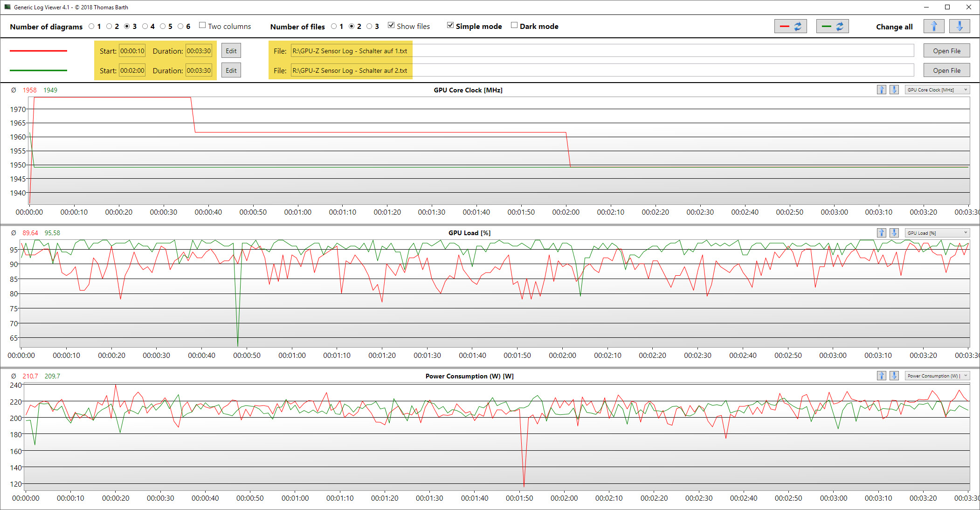Screen dimensions: 980x510
Task: Open File for Schalter auf 2 log
Action: click(x=946, y=70)
